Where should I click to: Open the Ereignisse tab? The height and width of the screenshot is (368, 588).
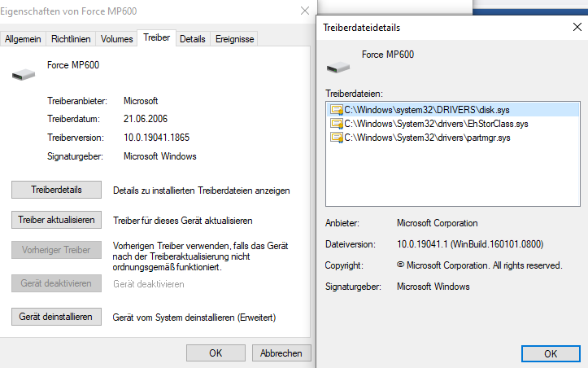(x=234, y=39)
